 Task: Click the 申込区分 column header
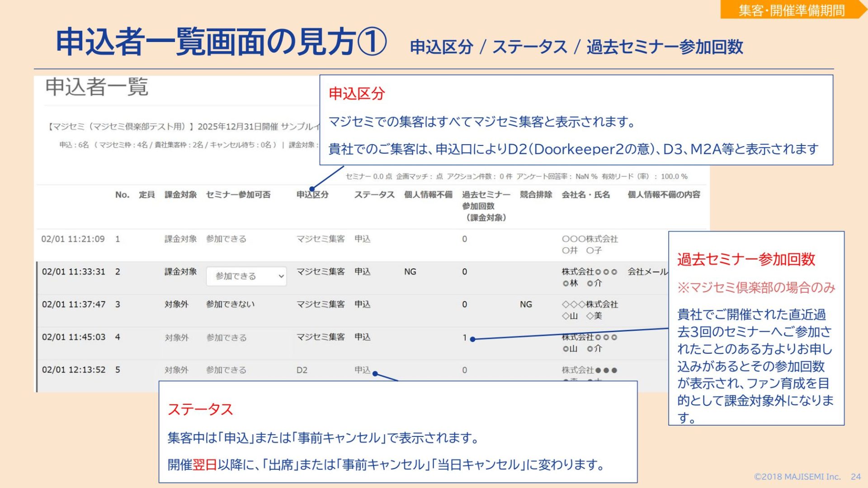click(312, 195)
